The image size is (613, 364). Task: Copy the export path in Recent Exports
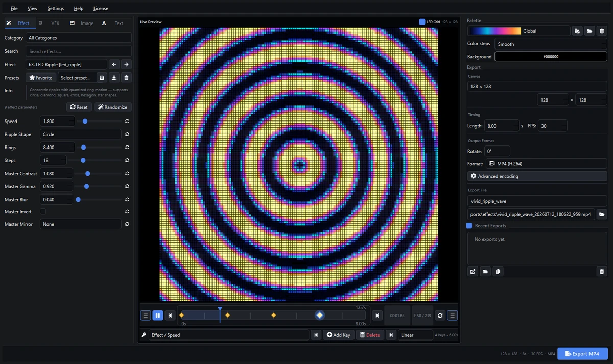coord(498,272)
